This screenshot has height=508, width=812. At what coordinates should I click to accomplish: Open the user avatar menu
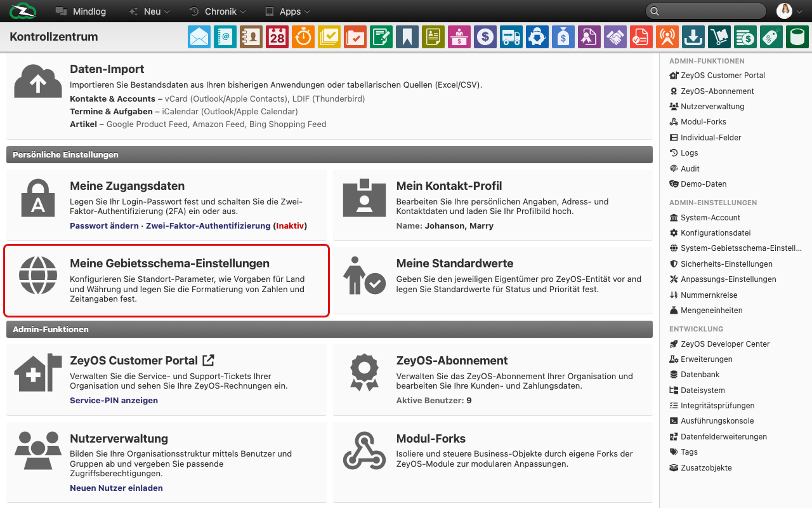pos(790,11)
